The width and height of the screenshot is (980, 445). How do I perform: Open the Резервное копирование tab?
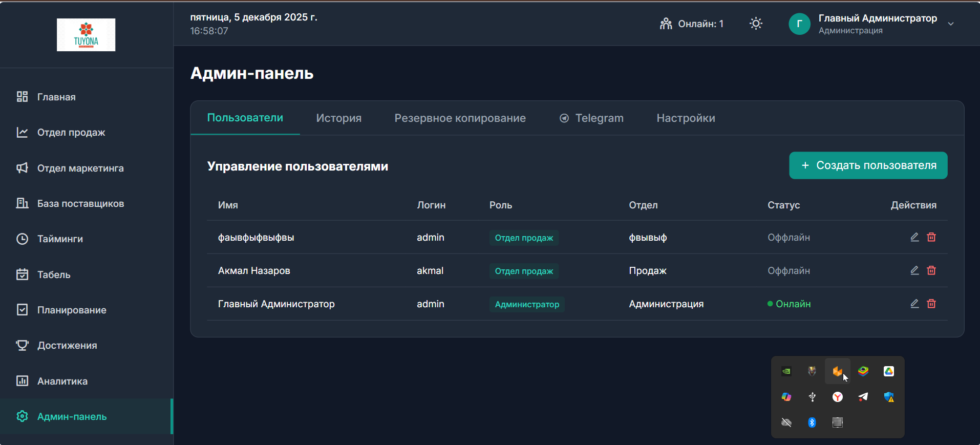[x=460, y=118]
